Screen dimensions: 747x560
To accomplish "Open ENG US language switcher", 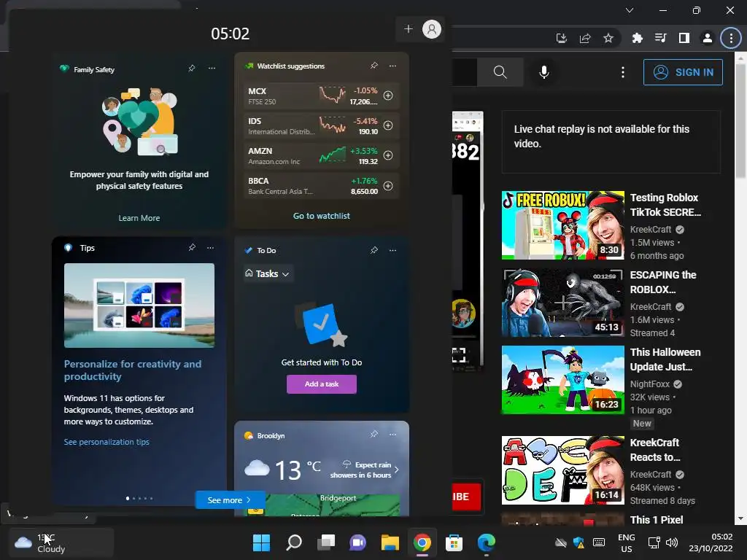I will point(627,542).
